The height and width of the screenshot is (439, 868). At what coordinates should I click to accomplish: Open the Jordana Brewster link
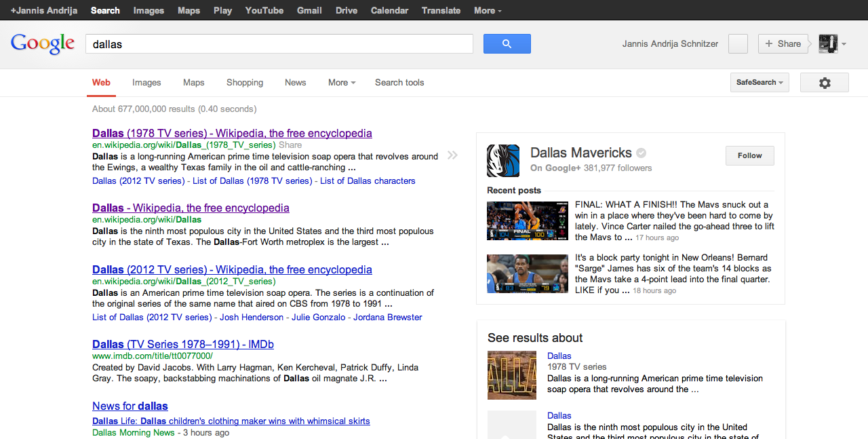[x=388, y=317]
